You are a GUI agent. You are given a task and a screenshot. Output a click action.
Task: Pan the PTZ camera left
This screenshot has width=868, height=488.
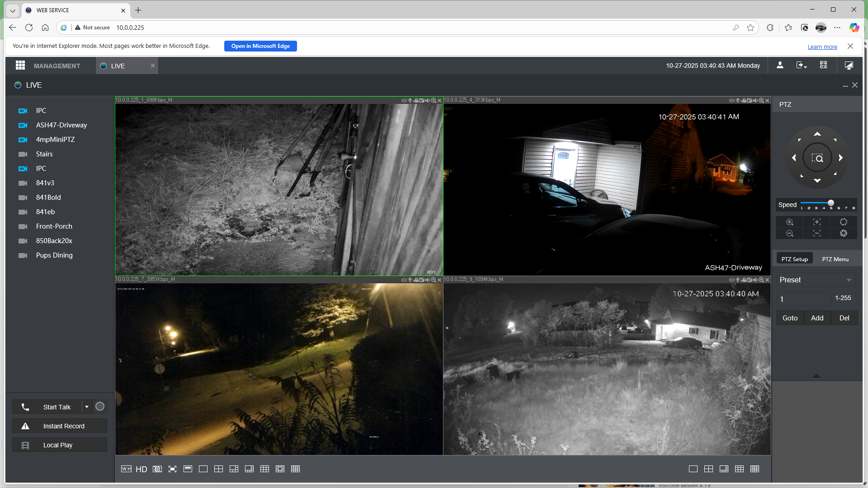(x=794, y=158)
